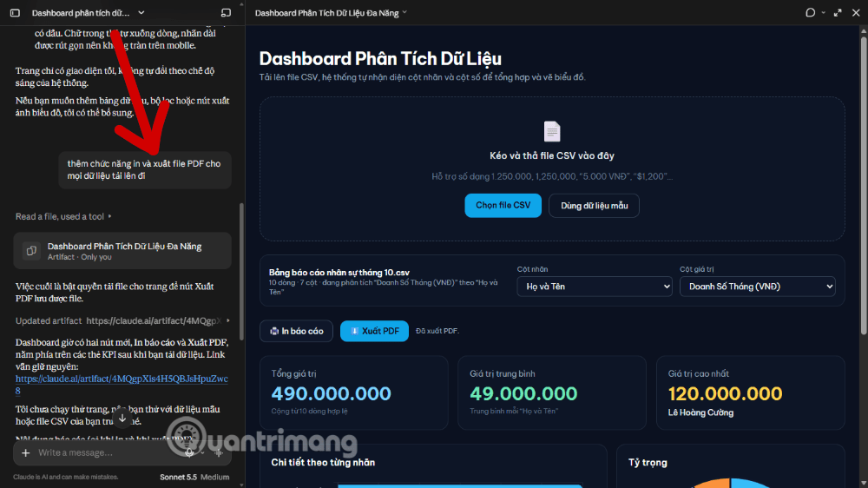Expand the Updated artifact step

(x=122, y=320)
